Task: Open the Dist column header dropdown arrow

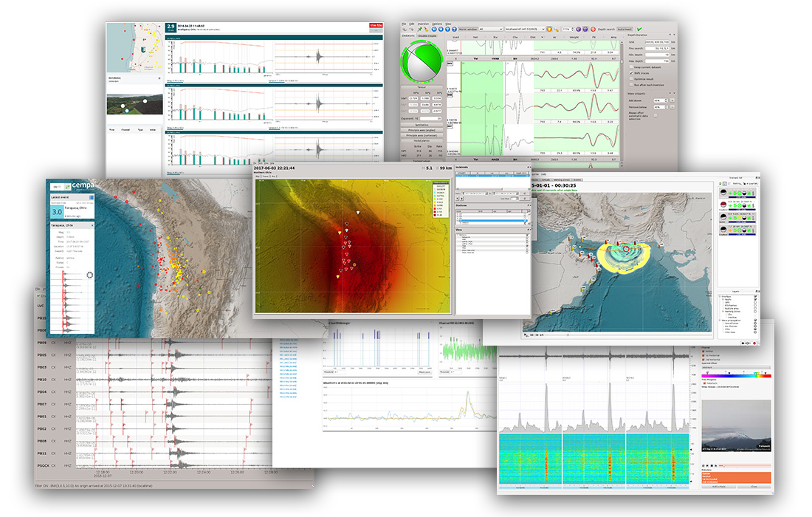Action: click(543, 38)
